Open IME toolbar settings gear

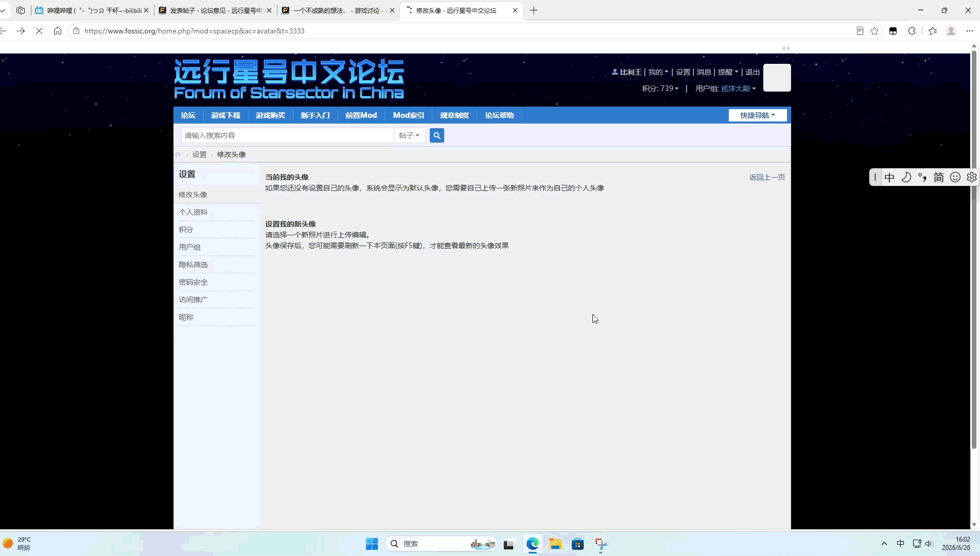pyautogui.click(x=971, y=177)
